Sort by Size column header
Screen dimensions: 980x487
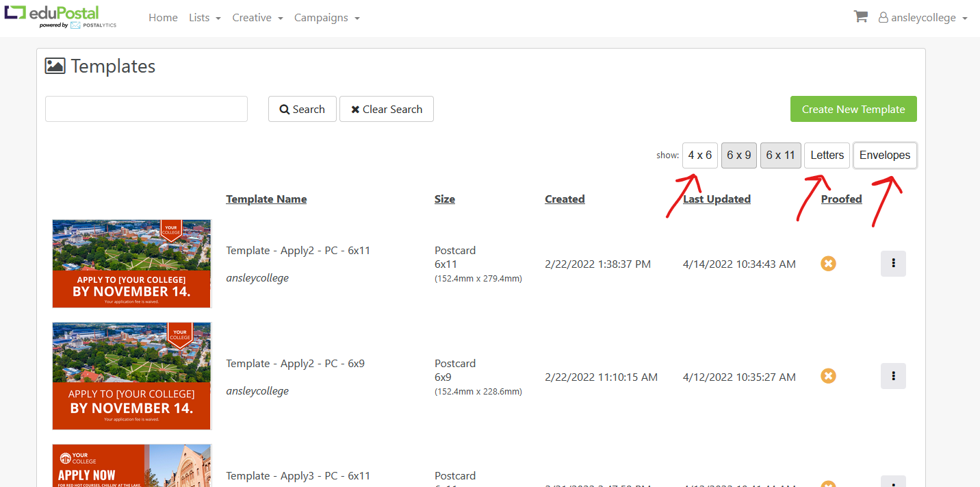pos(445,199)
